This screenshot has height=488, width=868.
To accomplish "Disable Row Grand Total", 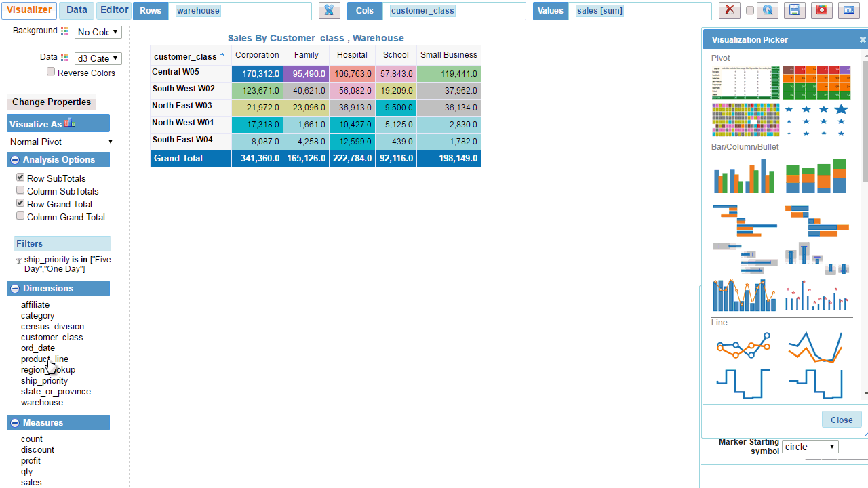I will pyautogui.click(x=20, y=203).
